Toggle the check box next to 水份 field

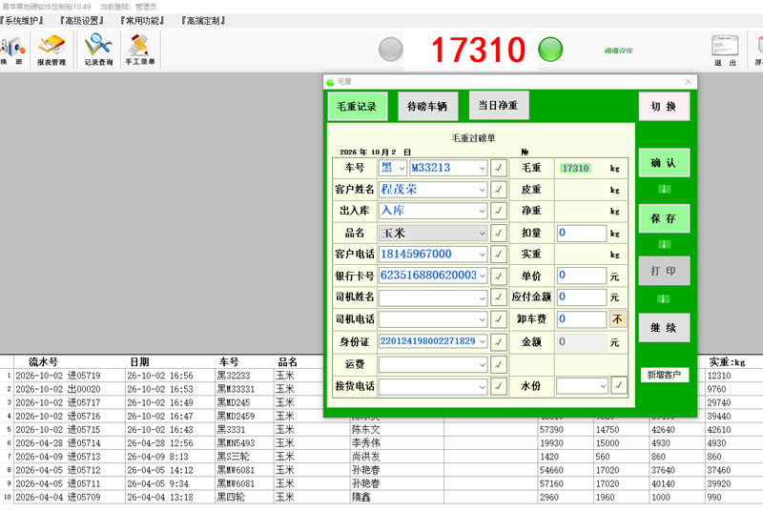(x=618, y=385)
